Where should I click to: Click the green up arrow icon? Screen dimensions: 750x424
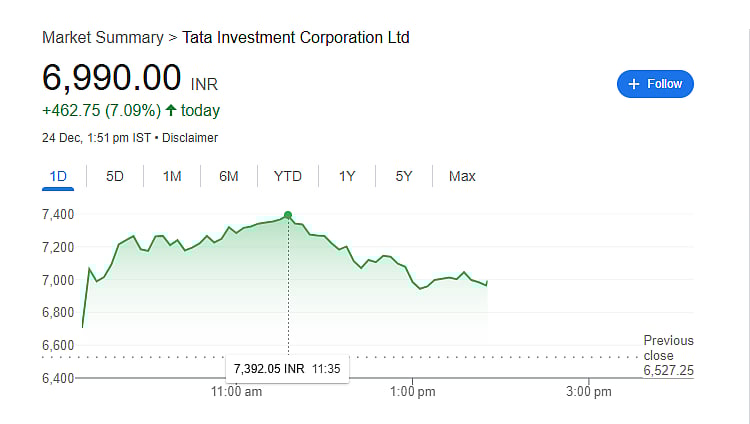pos(171,110)
